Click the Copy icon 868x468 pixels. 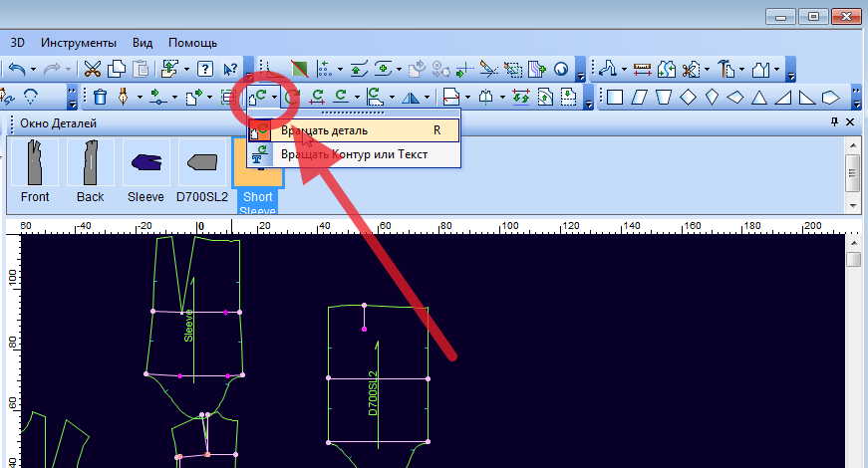point(117,69)
